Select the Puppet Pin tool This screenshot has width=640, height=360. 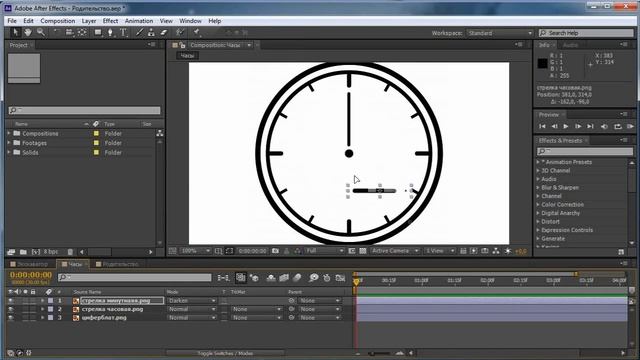click(197, 32)
